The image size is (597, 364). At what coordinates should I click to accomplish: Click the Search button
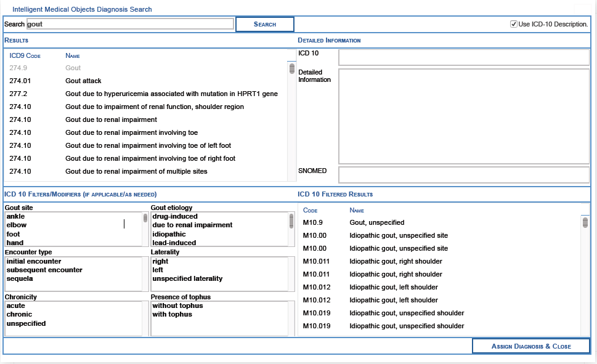[x=264, y=24]
